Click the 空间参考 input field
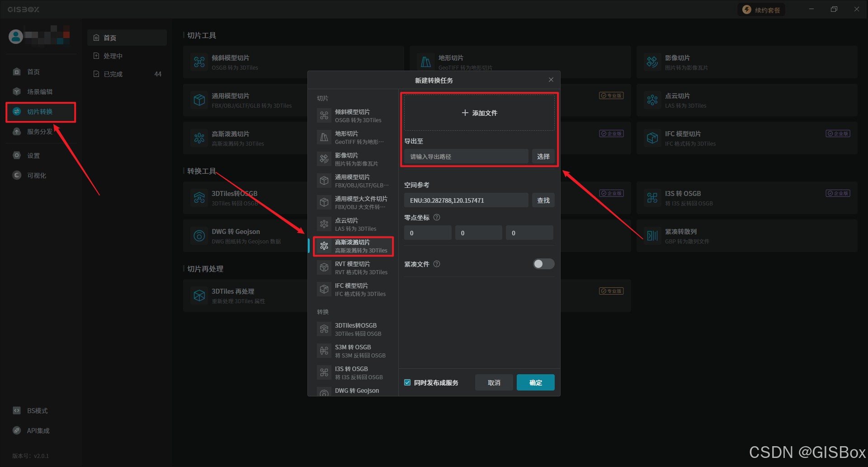The image size is (868, 467). pyautogui.click(x=466, y=200)
